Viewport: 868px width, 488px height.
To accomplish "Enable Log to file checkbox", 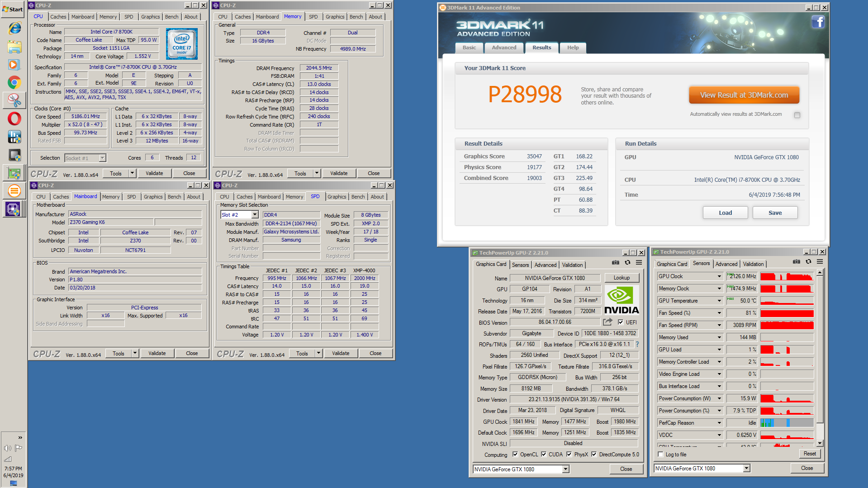I will tap(661, 455).
